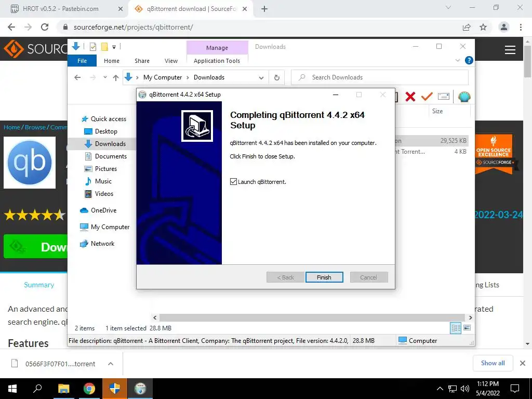
Task: Open Chrome three-dot menu
Action: [521, 27]
